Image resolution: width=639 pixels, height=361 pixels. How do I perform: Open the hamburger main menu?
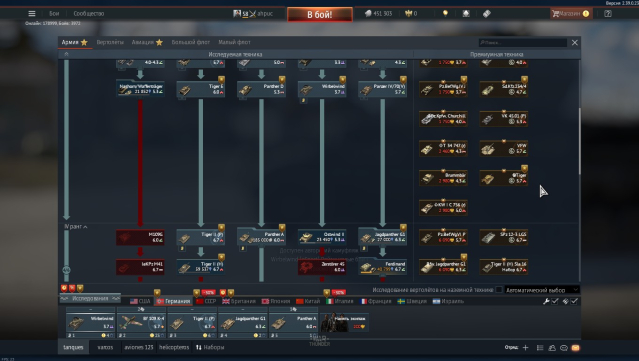[31, 13]
